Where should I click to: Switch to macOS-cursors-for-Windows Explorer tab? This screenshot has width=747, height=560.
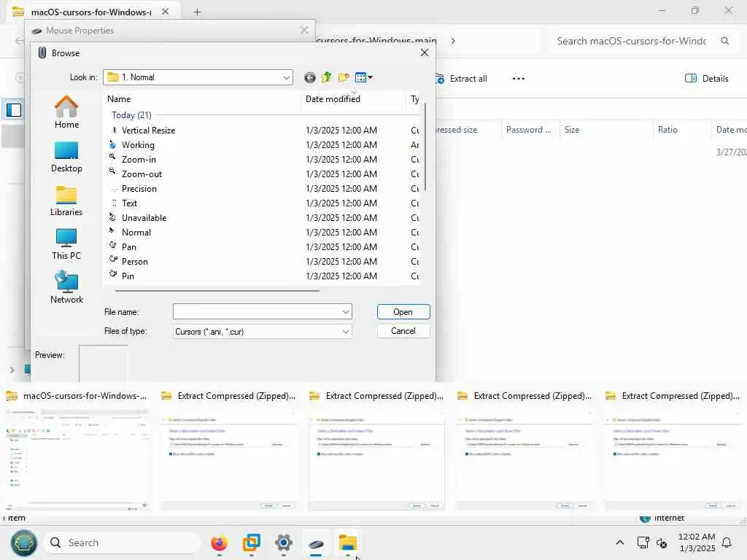coord(90,12)
